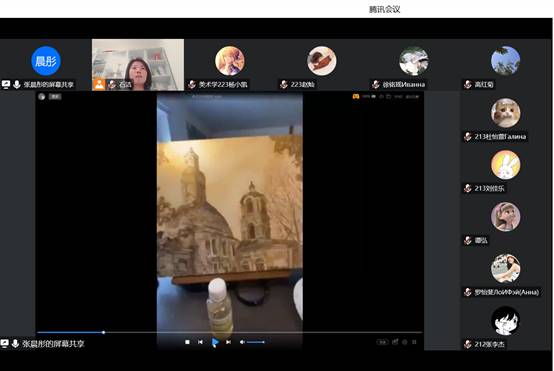Select the 晨彤 blue avatar tile
554x371 pixels.
point(46,61)
